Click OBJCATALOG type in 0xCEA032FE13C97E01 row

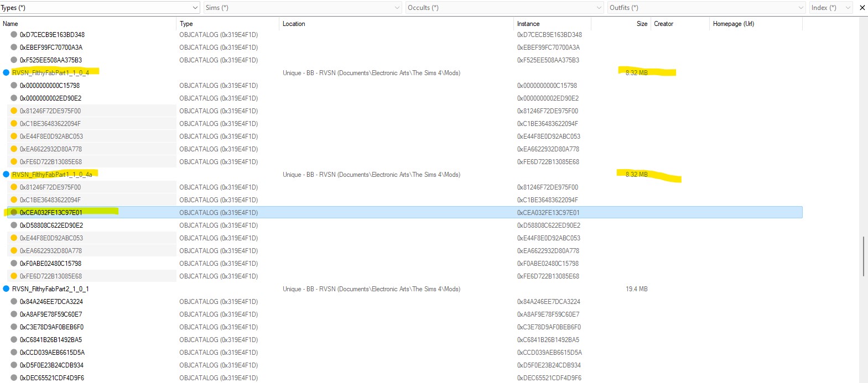click(x=219, y=212)
